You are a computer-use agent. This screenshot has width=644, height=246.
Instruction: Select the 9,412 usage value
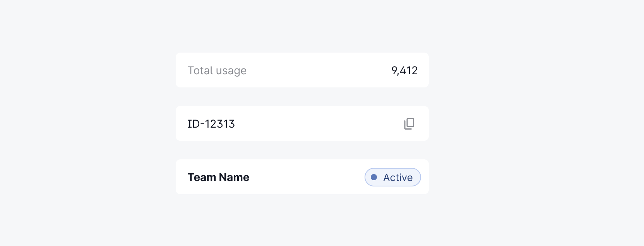pos(404,70)
